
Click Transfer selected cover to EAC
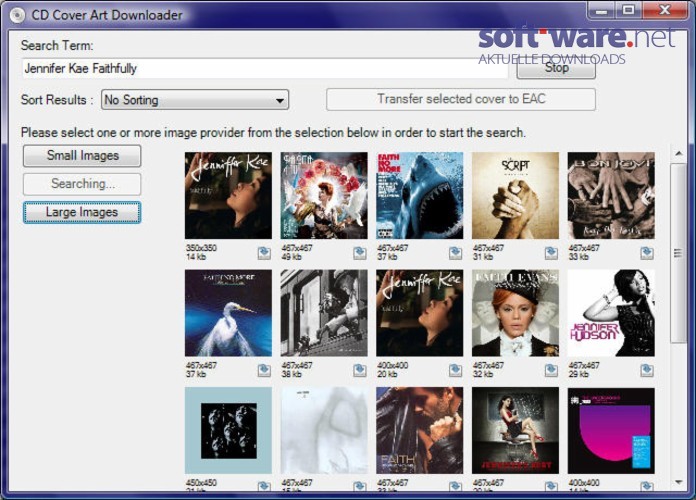point(461,99)
